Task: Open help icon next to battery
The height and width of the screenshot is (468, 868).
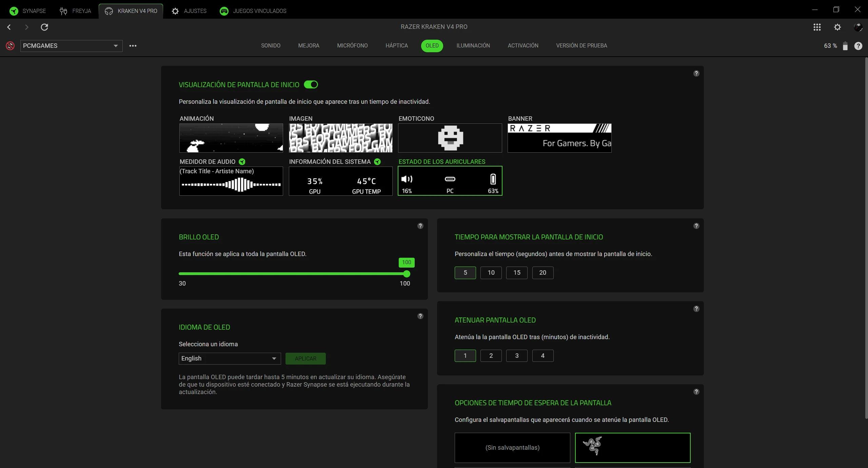Action: coord(858,46)
